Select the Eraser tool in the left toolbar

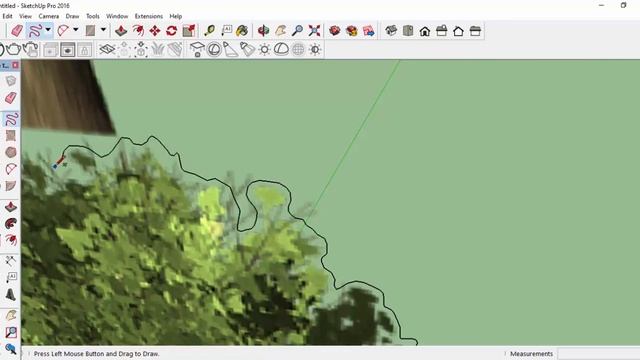(x=11, y=98)
